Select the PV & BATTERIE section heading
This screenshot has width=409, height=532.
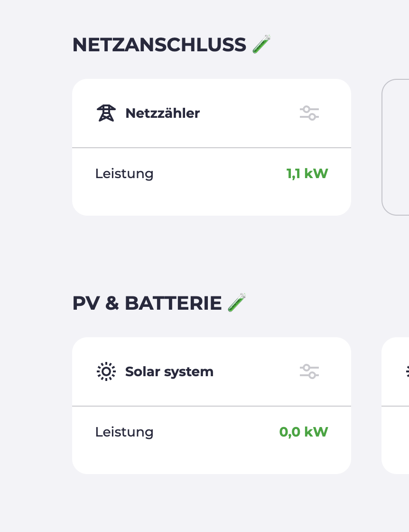click(147, 303)
